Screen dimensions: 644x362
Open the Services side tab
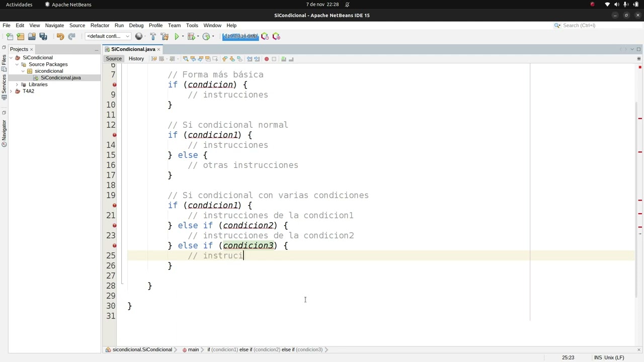click(x=4, y=86)
